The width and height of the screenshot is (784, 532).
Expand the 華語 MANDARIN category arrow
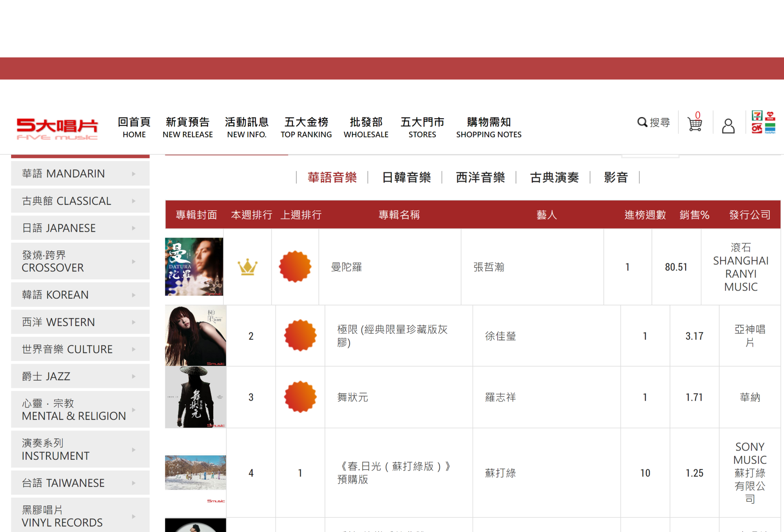tap(134, 174)
